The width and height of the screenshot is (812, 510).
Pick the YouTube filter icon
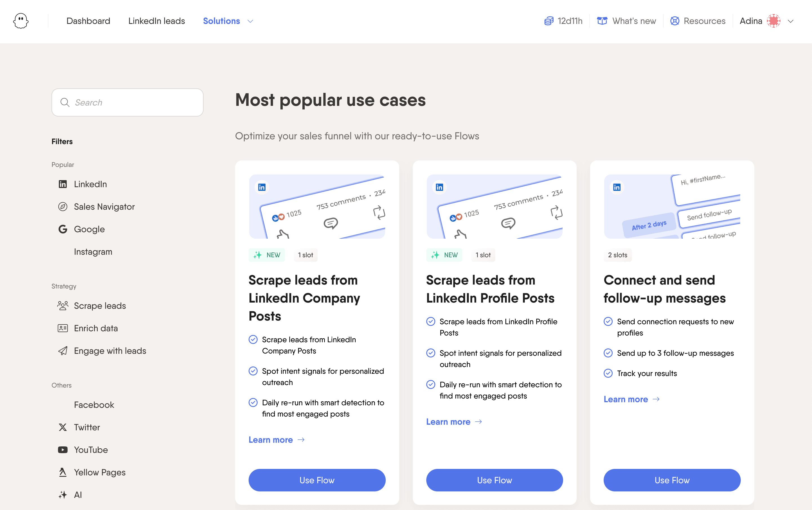(63, 450)
